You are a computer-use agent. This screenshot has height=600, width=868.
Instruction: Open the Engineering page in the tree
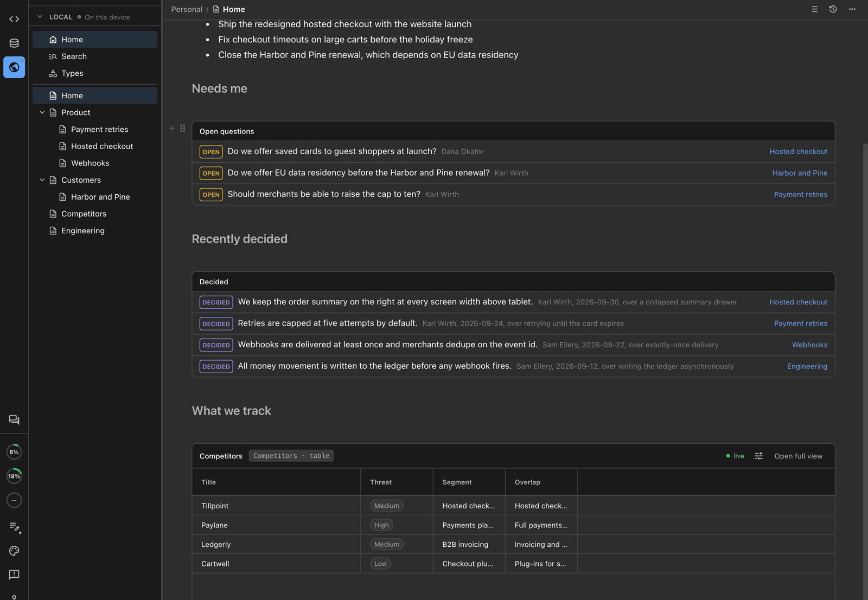tap(82, 231)
